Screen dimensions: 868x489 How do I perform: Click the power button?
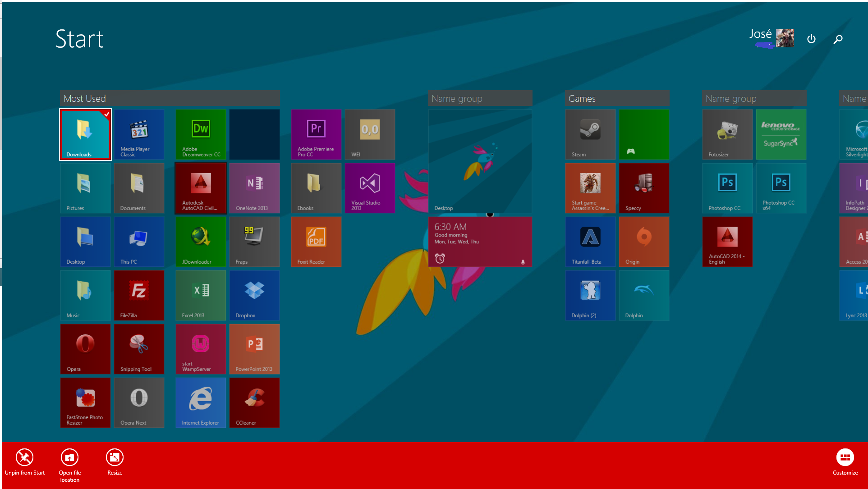(x=811, y=39)
